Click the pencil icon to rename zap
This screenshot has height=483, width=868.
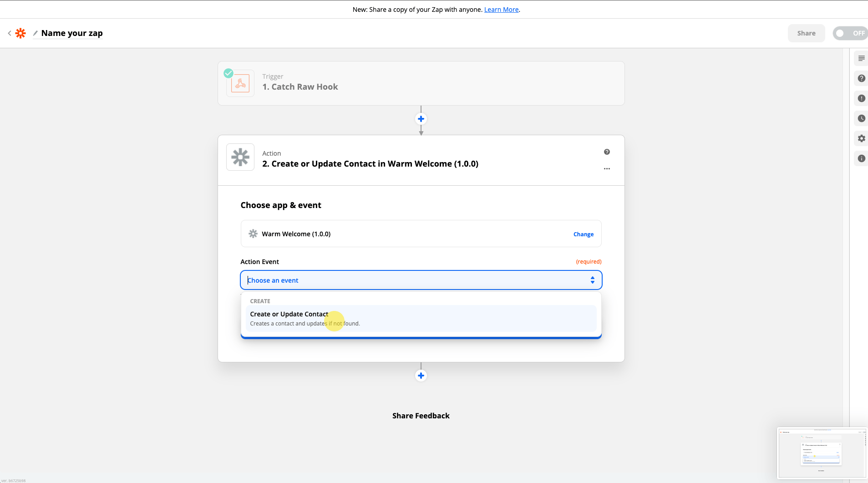(x=36, y=33)
